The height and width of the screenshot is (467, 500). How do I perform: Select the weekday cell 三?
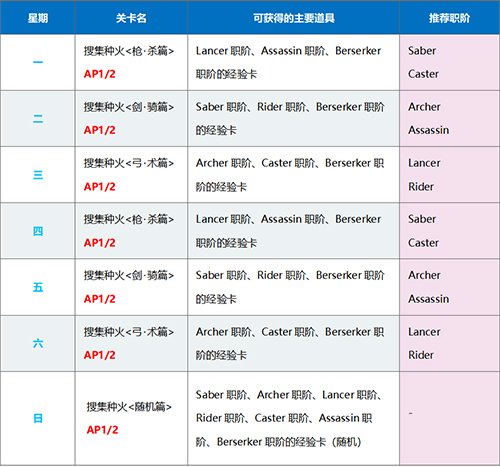pyautogui.click(x=38, y=175)
